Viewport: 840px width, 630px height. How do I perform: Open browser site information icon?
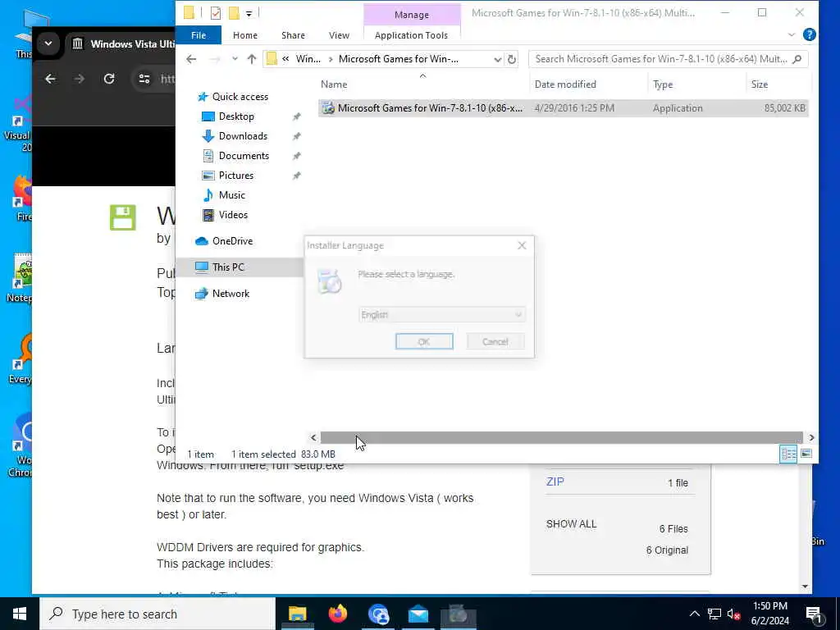[x=144, y=80]
